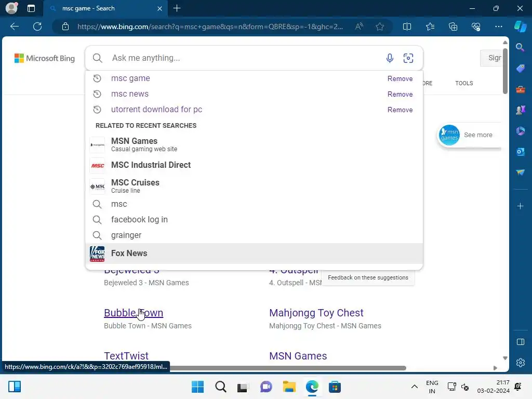Click the Sign in button
This screenshot has height=399, width=532.
coord(491,58)
